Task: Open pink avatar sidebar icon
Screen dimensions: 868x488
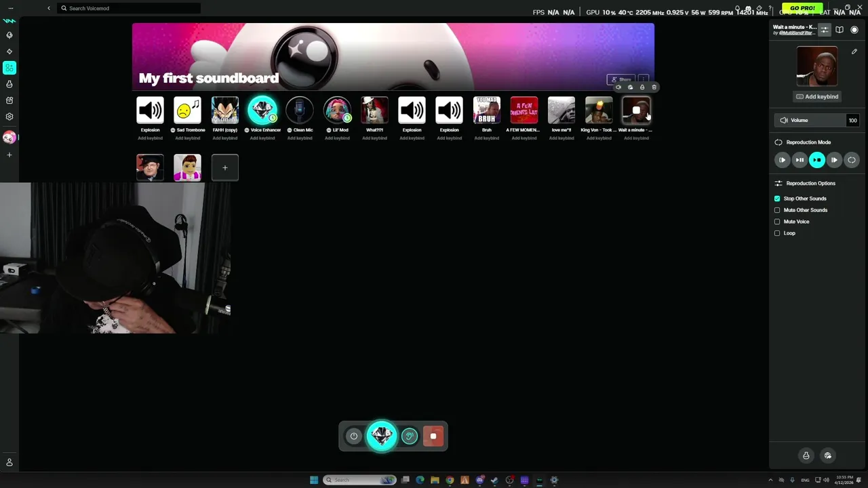Action: pyautogui.click(x=9, y=138)
